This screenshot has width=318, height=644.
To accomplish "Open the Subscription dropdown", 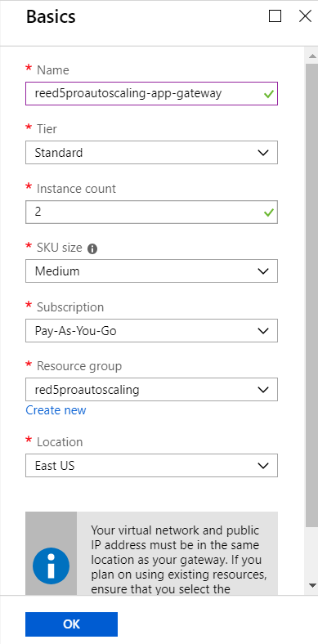I will pos(151,331).
